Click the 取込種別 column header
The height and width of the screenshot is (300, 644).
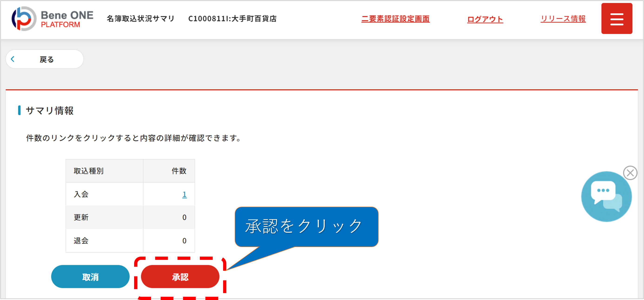89,171
